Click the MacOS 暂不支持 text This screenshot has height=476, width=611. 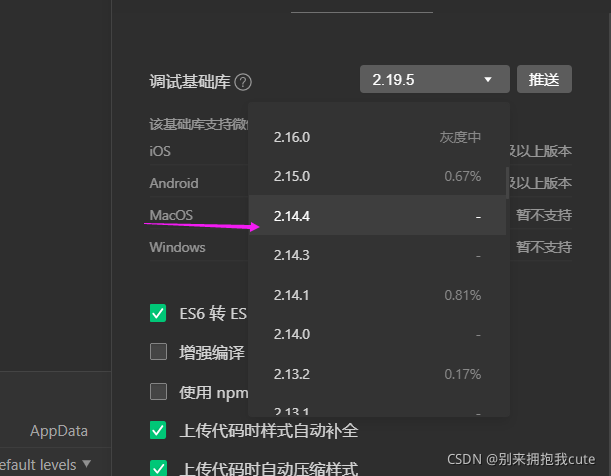544,215
